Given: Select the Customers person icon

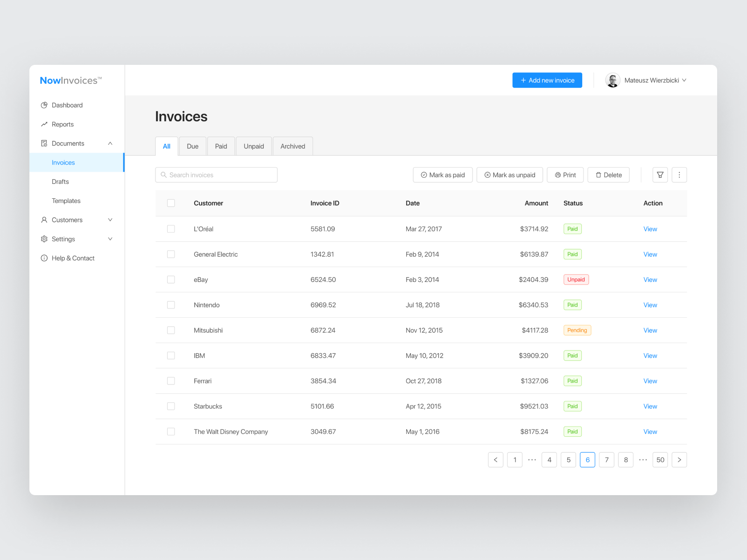Looking at the screenshot, I should tap(44, 219).
